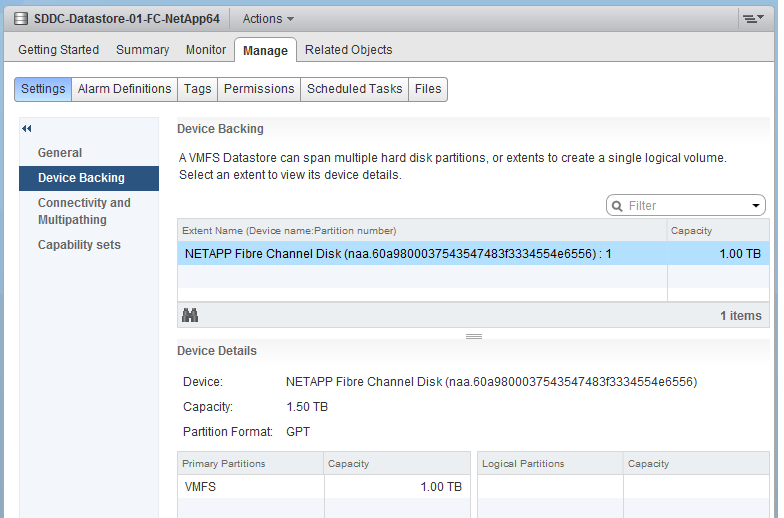Click the Primary Partitions column header
The width and height of the screenshot is (784, 518).
(250, 464)
